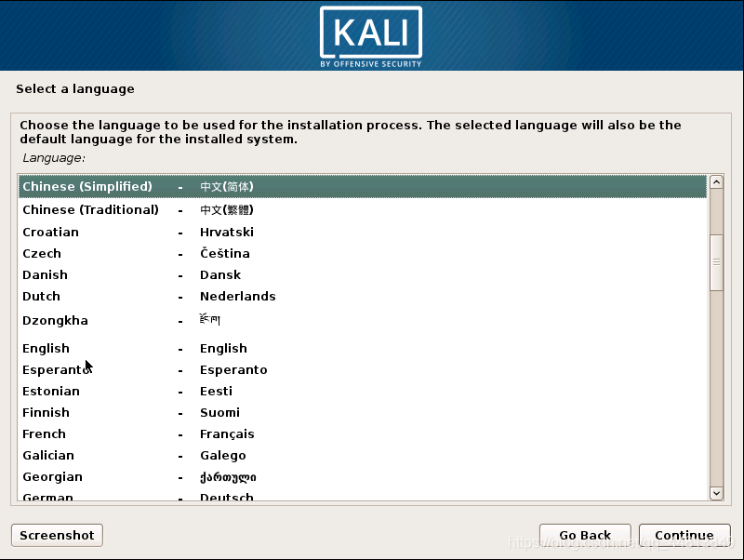The width and height of the screenshot is (744, 560).
Task: Select Finnish in the language list
Action: pyautogui.click(x=363, y=412)
